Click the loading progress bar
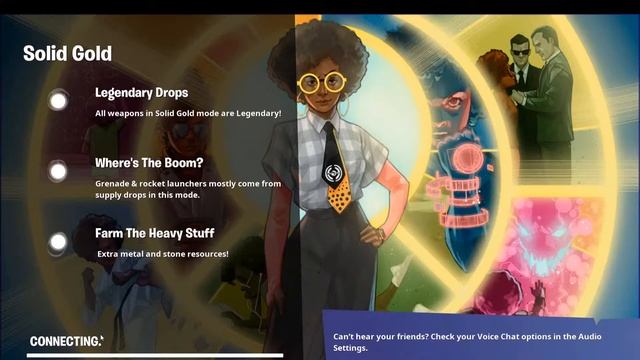 tap(155, 356)
